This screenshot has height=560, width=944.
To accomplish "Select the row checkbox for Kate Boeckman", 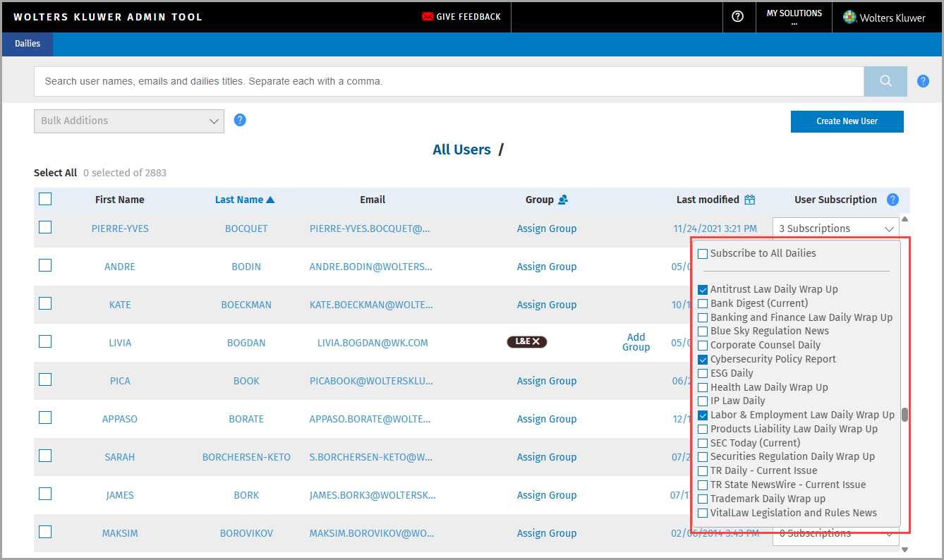I will tap(45, 303).
